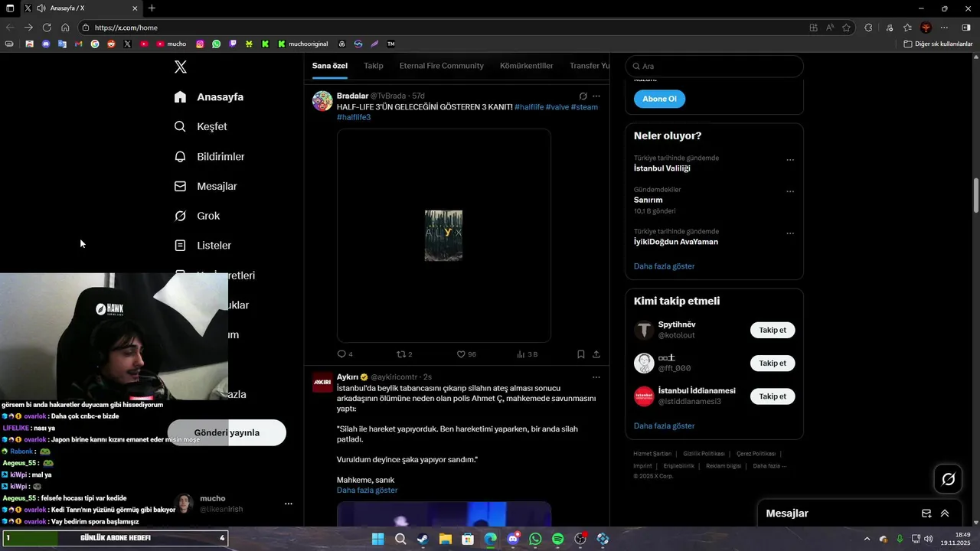Open Spotify from the taskbar
The image size is (980, 551).
(557, 540)
